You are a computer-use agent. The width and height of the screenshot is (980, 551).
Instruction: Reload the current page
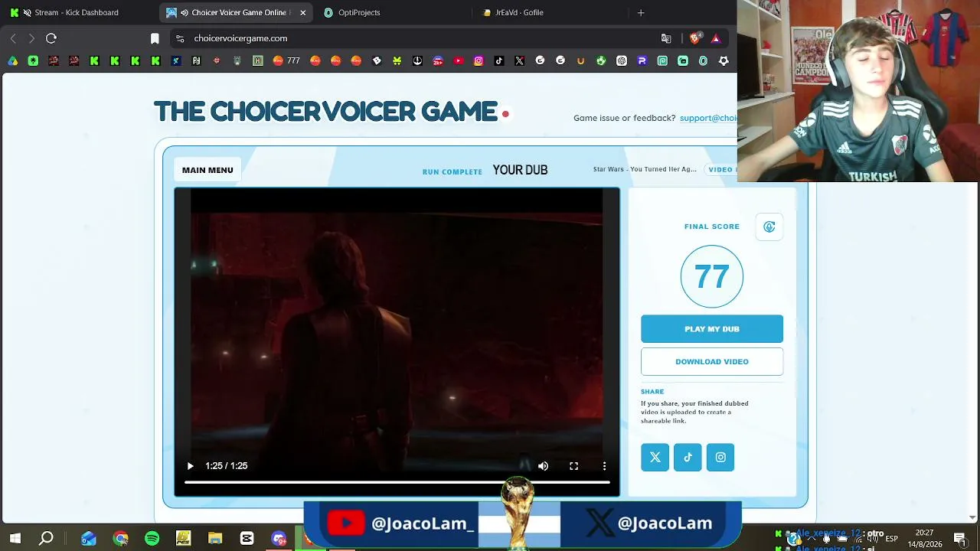(51, 38)
